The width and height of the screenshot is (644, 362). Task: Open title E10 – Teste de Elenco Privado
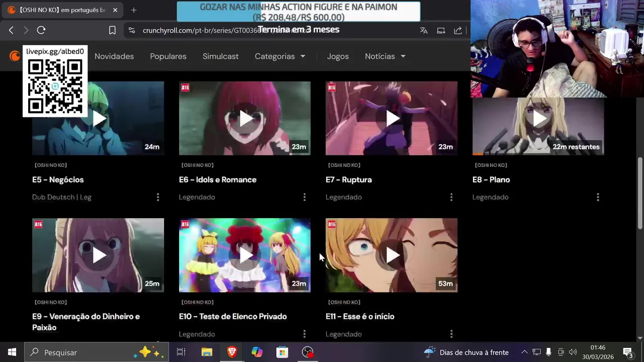(x=233, y=316)
